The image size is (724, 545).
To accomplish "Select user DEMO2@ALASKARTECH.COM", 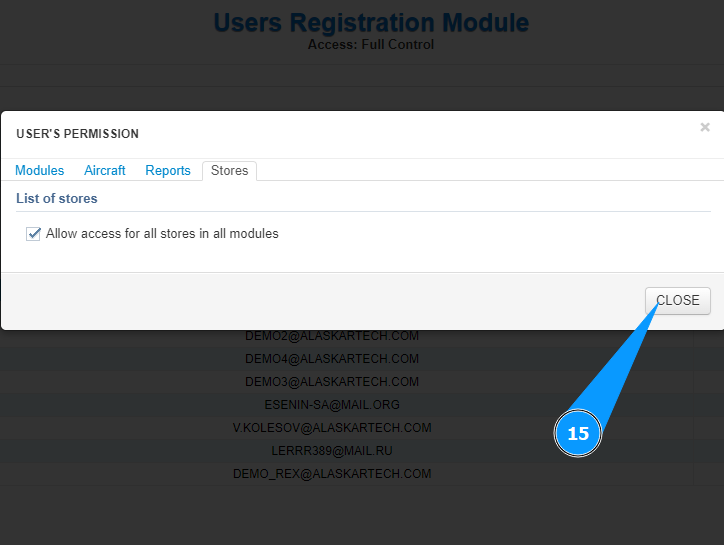I will point(332,336).
